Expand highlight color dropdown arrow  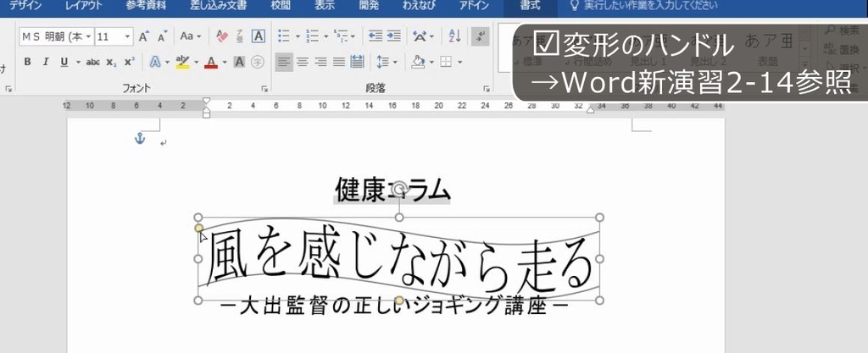pyautogui.click(x=196, y=63)
